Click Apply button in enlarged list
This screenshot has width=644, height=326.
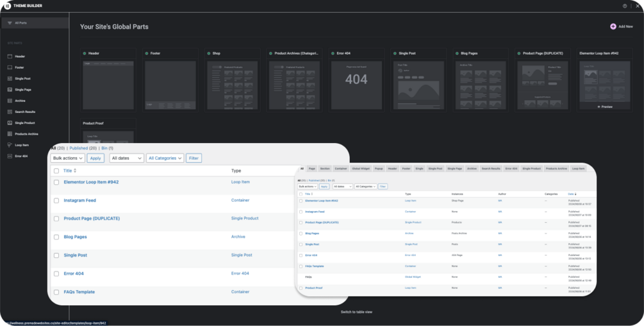(x=95, y=159)
